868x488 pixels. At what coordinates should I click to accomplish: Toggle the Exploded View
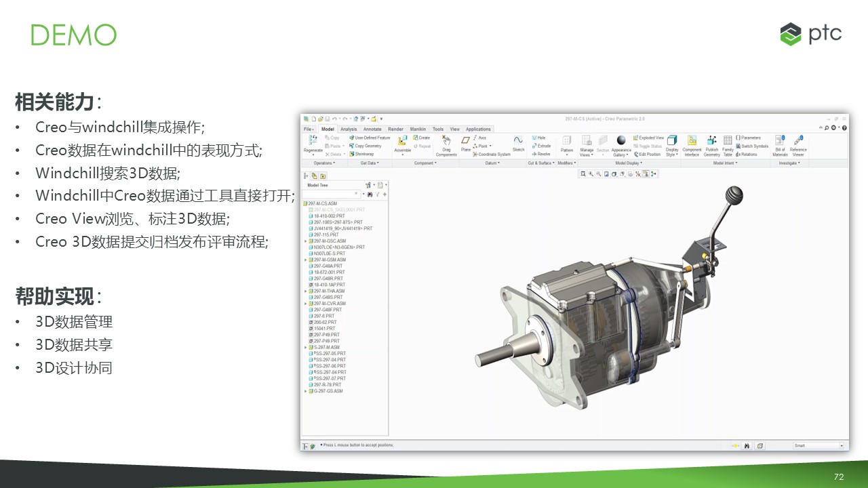tap(649, 138)
